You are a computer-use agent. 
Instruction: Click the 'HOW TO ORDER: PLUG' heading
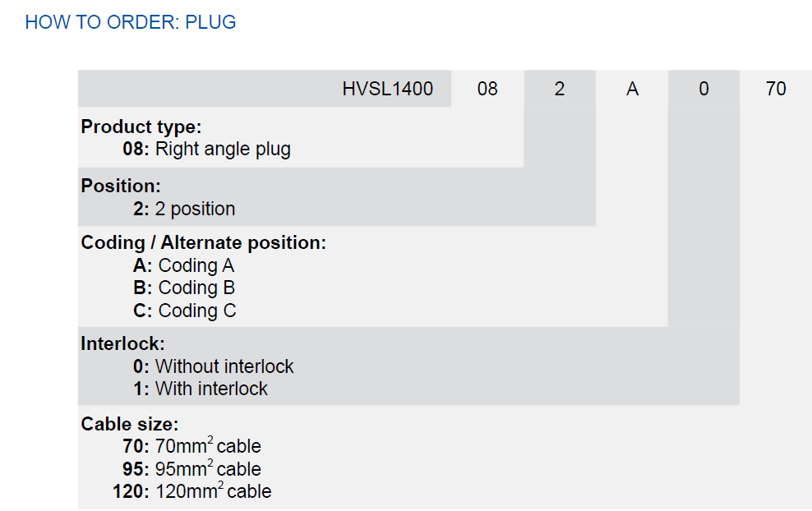(x=131, y=22)
